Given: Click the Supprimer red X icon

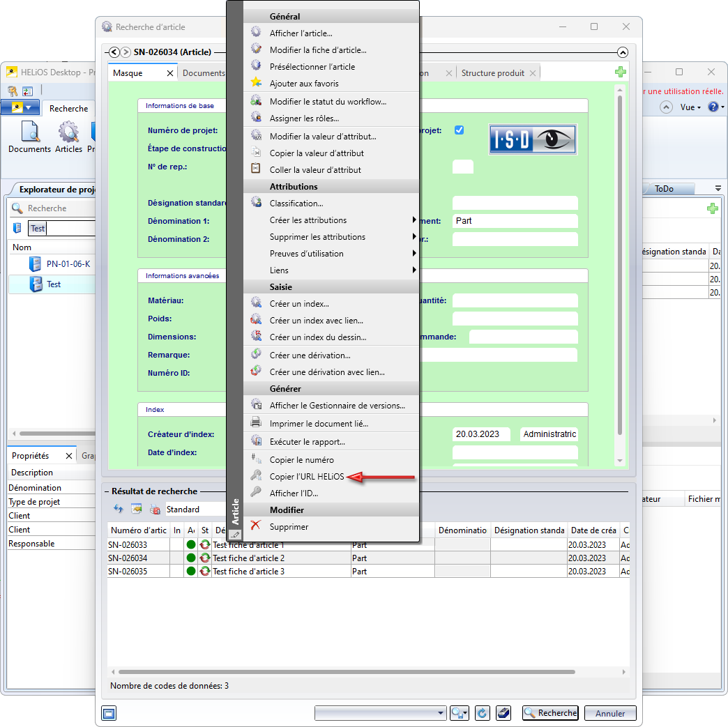Looking at the screenshot, I should pos(256,527).
